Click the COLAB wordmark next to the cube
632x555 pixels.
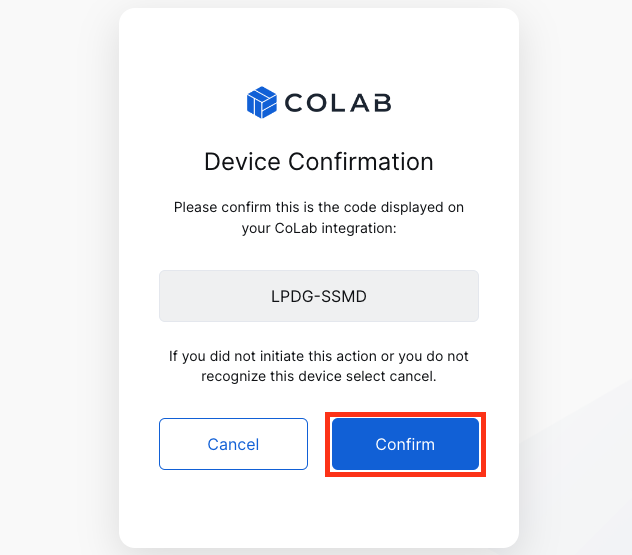(338, 103)
